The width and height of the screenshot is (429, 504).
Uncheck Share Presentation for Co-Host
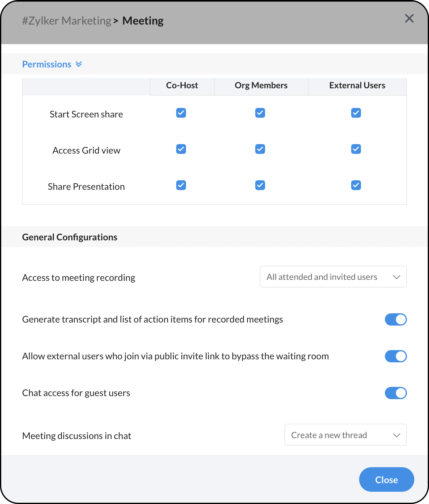pos(181,185)
